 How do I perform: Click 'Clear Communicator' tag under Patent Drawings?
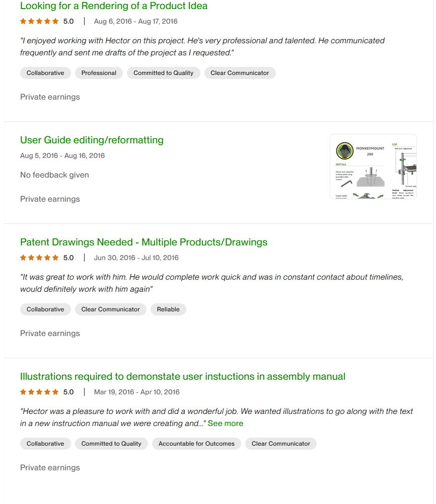coord(111,309)
